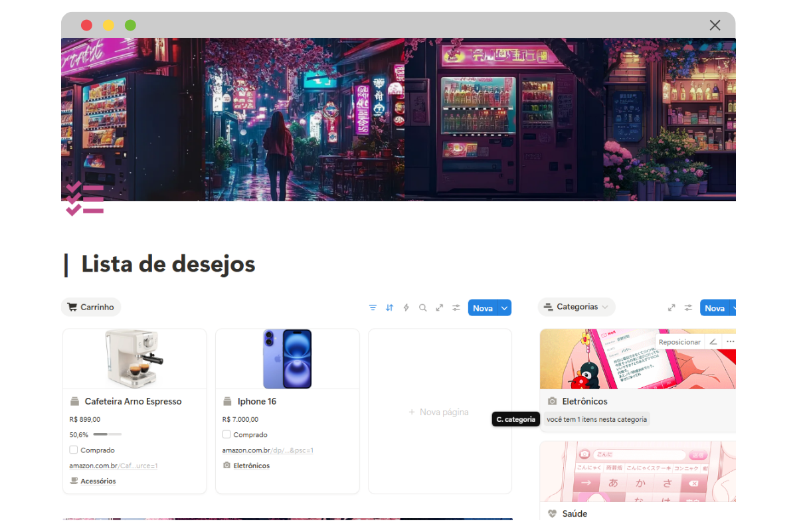797x532 pixels.
Task: Click the icon beside Iphone 16 title
Action: coord(227,401)
